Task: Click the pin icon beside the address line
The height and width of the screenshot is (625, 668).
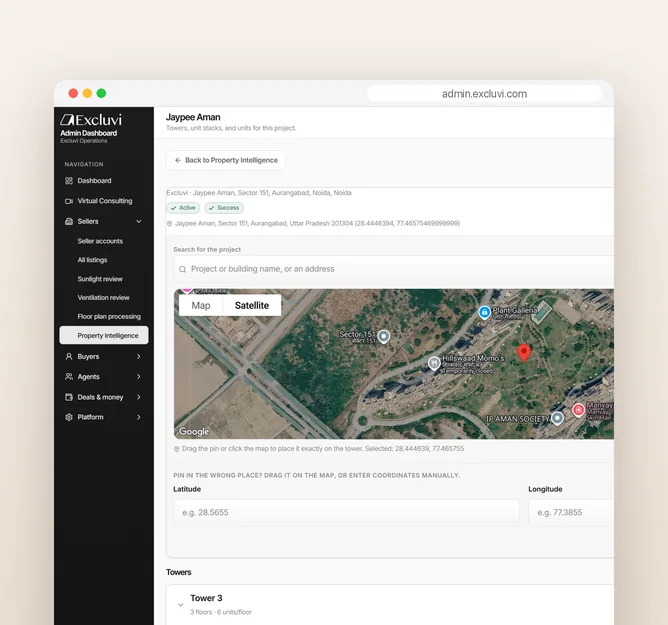Action: pos(170,224)
